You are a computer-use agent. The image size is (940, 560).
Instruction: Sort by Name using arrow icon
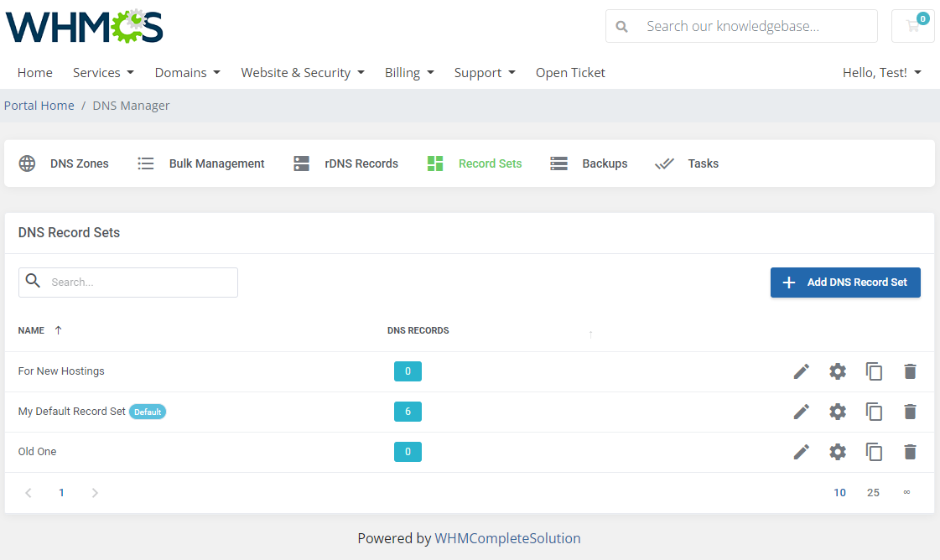click(58, 329)
